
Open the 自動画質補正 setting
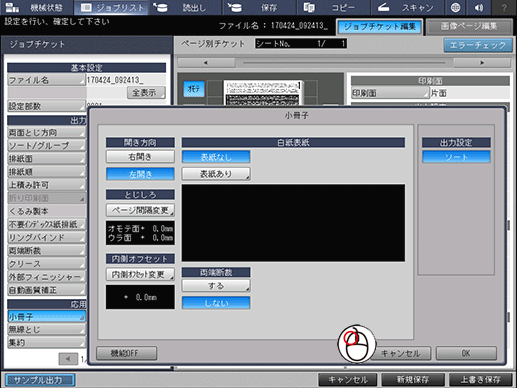pyautogui.click(x=46, y=290)
